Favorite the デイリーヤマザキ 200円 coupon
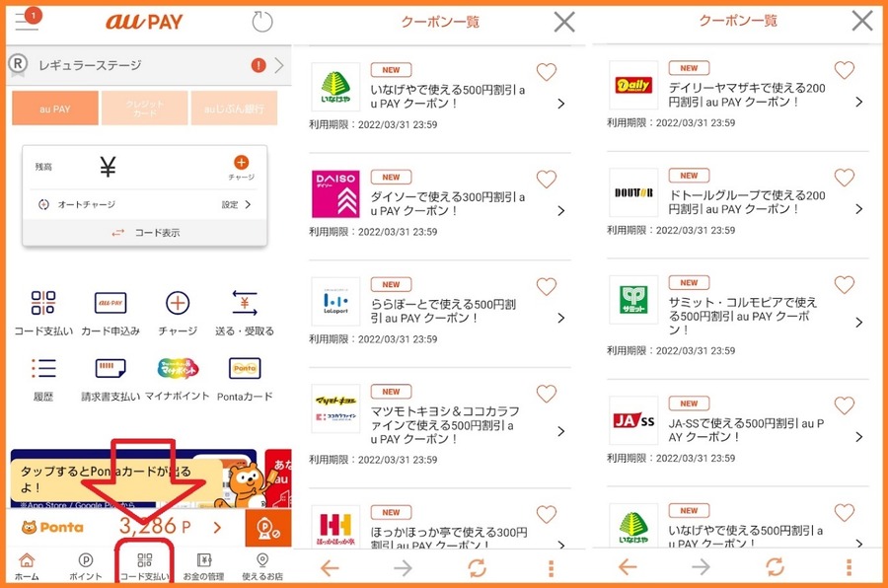 845,70
